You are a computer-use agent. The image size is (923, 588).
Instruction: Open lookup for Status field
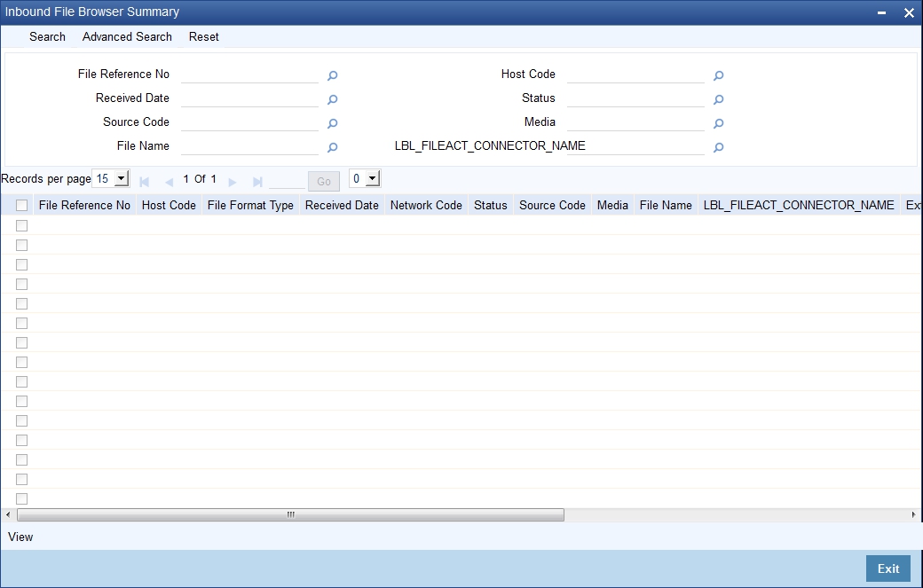click(x=719, y=99)
